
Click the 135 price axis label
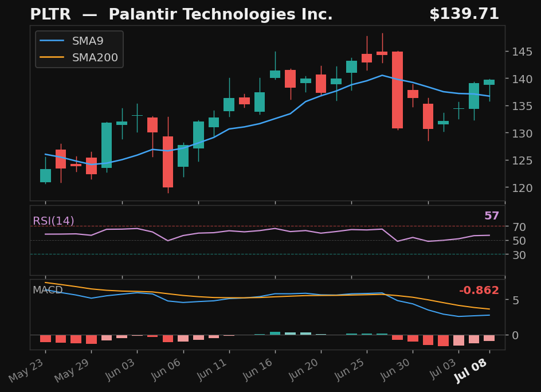(522, 106)
